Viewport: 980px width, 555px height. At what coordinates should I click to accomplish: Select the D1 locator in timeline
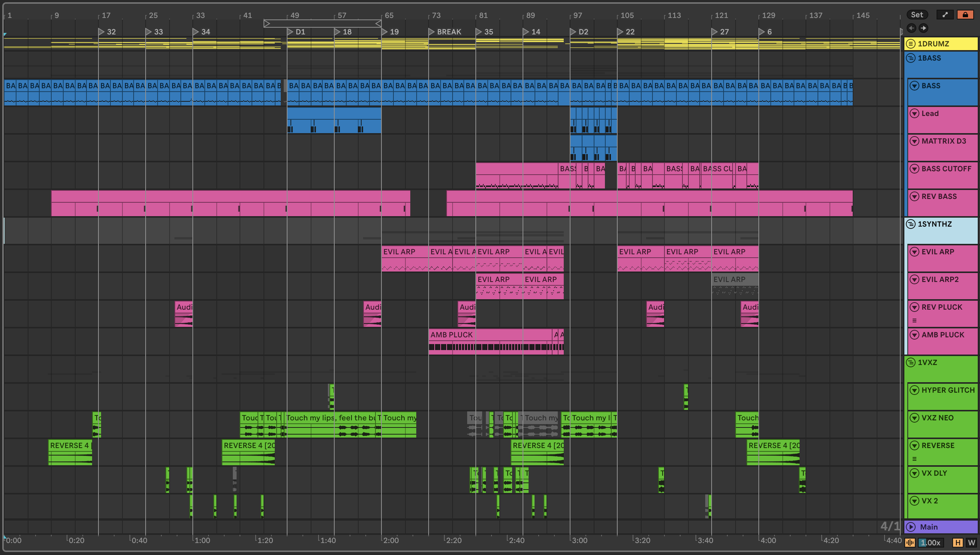pyautogui.click(x=290, y=32)
